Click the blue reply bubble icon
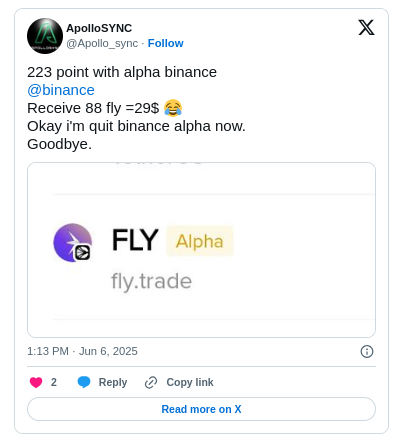Screen dimensions: 399x443 [x=84, y=382]
